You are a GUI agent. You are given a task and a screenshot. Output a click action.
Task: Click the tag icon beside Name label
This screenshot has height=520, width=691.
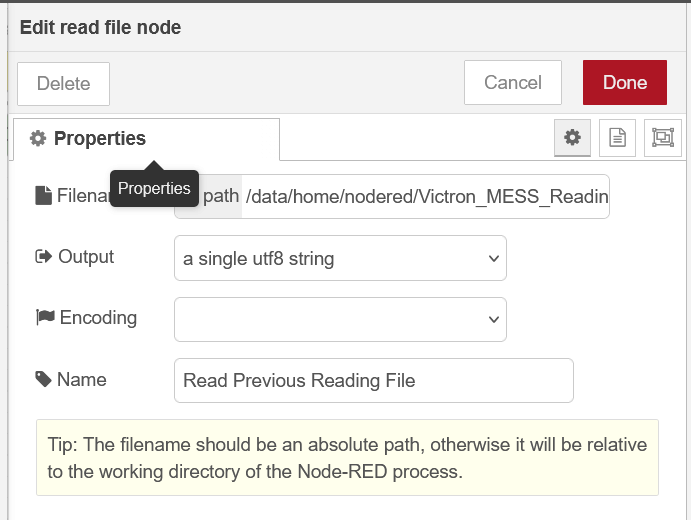[x=44, y=379]
